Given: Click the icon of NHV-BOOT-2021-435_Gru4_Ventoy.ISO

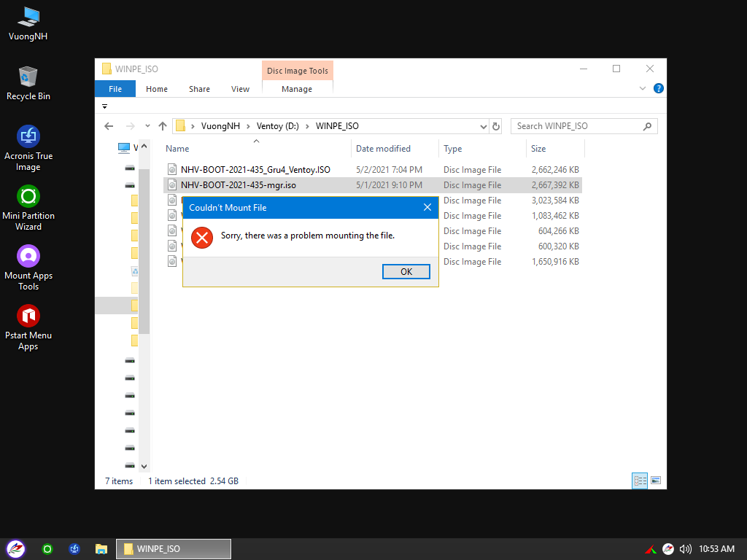Looking at the screenshot, I should coord(172,169).
